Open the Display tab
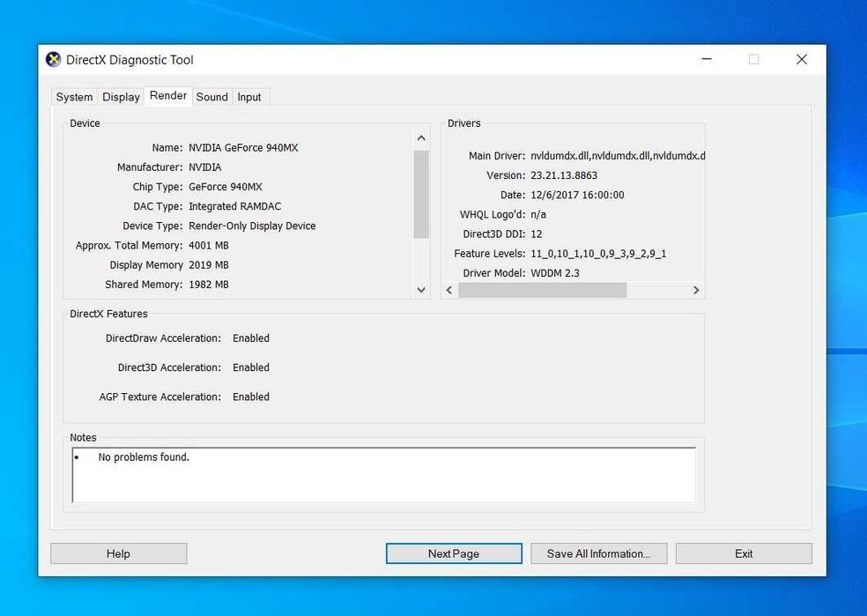 pyautogui.click(x=121, y=97)
